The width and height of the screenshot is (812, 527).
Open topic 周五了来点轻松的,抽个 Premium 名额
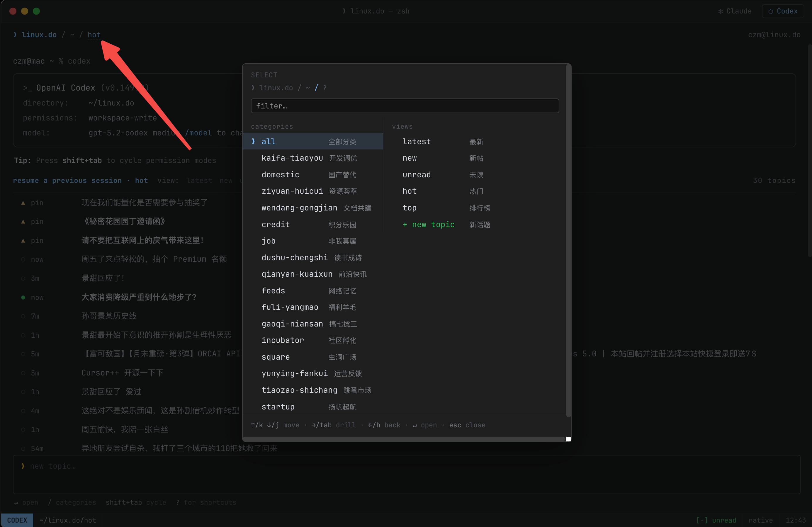(x=154, y=259)
